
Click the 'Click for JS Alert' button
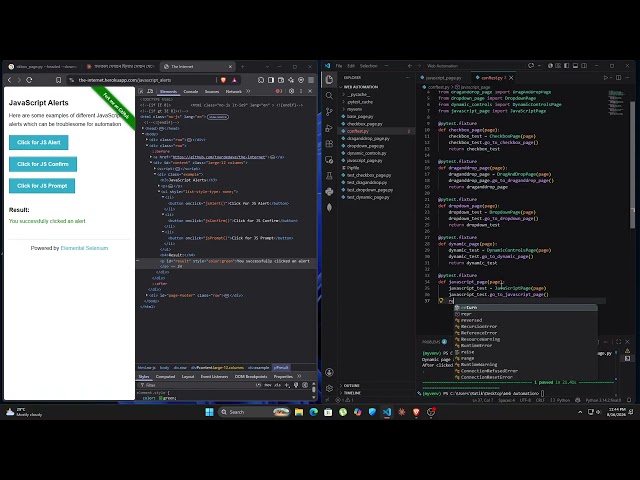39,142
